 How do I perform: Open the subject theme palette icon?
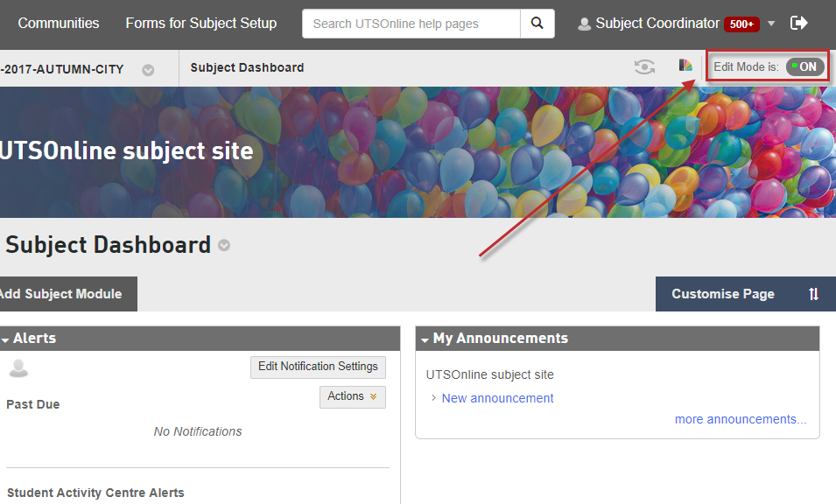point(685,66)
